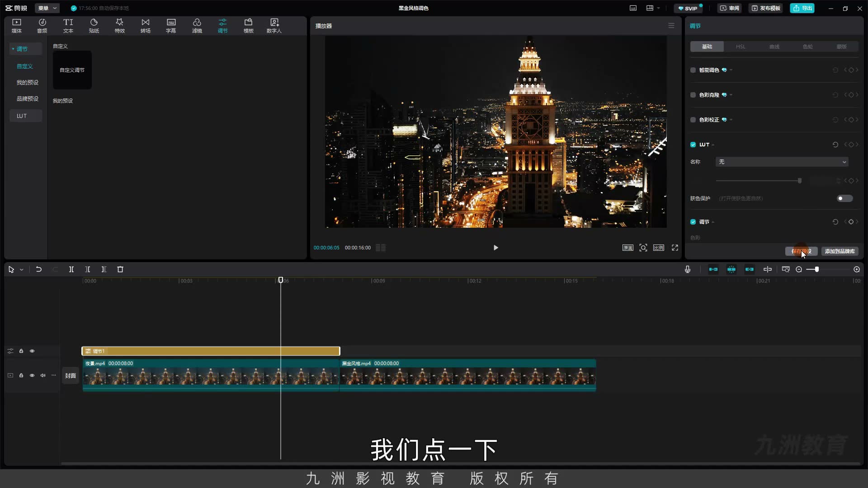Uncheck the LUT checkbox
Viewport: 868px width, 488px height.
click(x=693, y=145)
